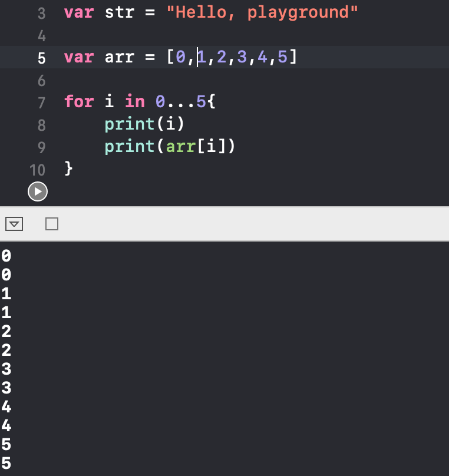Click the closing brace on line 10
This screenshot has height=476, width=449.
68,168
